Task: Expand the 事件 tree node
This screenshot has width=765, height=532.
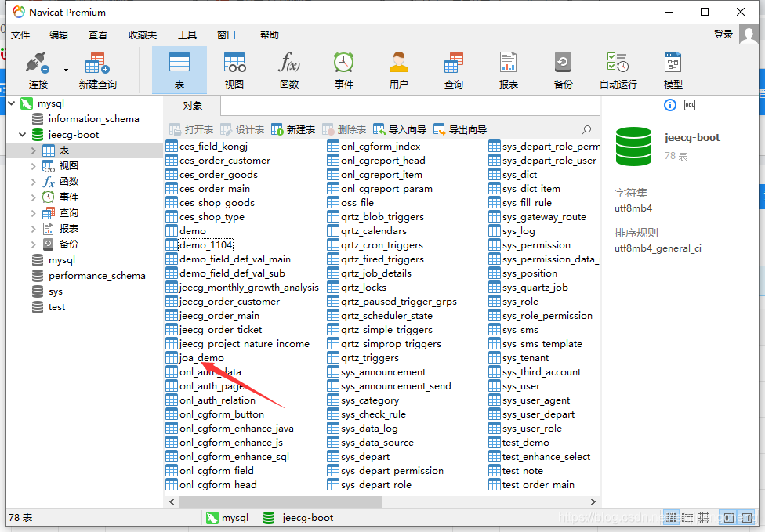Action: click(x=33, y=197)
